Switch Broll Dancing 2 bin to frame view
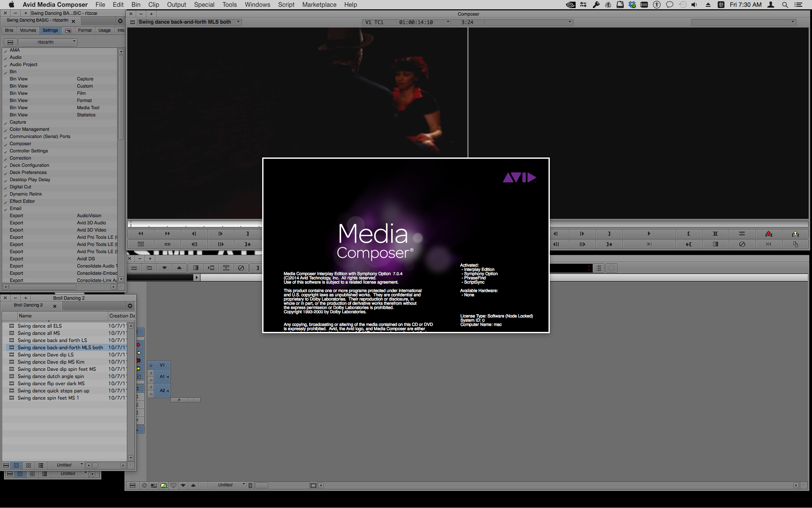812x508 pixels. [28, 466]
